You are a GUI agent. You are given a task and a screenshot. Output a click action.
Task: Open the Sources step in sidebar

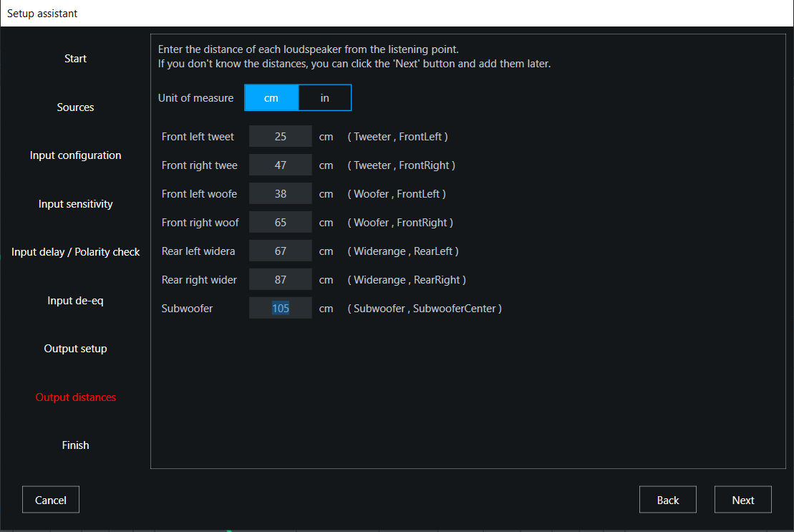point(75,107)
